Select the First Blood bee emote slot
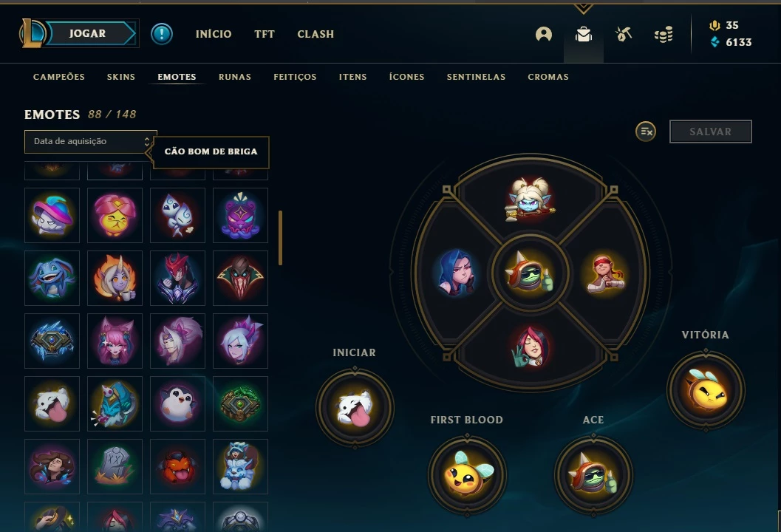Image resolution: width=781 pixels, height=532 pixels. coord(467,475)
